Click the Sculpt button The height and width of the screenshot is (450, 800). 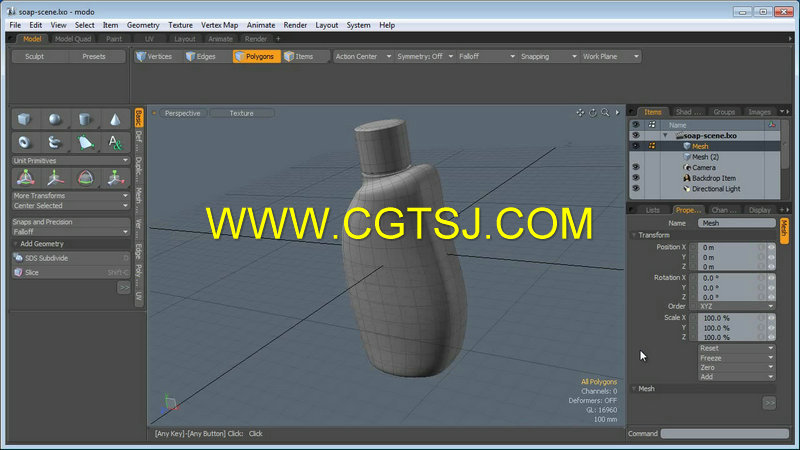(35, 57)
